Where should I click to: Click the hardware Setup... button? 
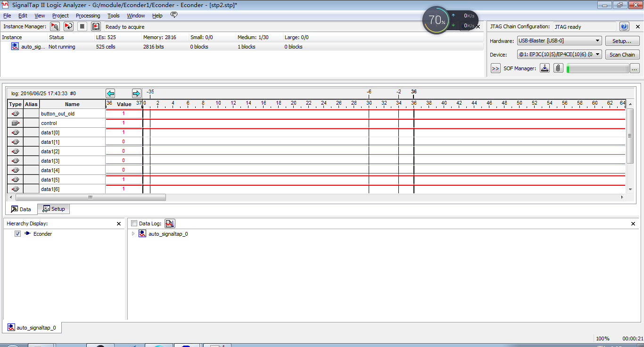click(622, 41)
